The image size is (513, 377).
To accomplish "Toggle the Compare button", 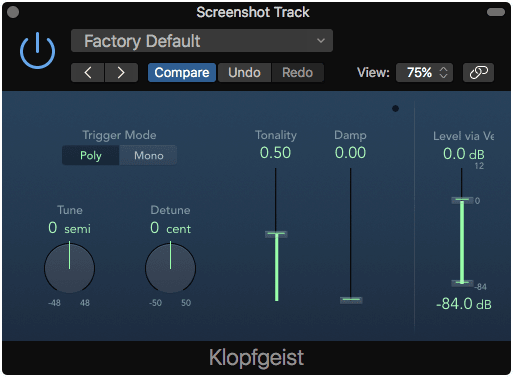I will 182,72.
